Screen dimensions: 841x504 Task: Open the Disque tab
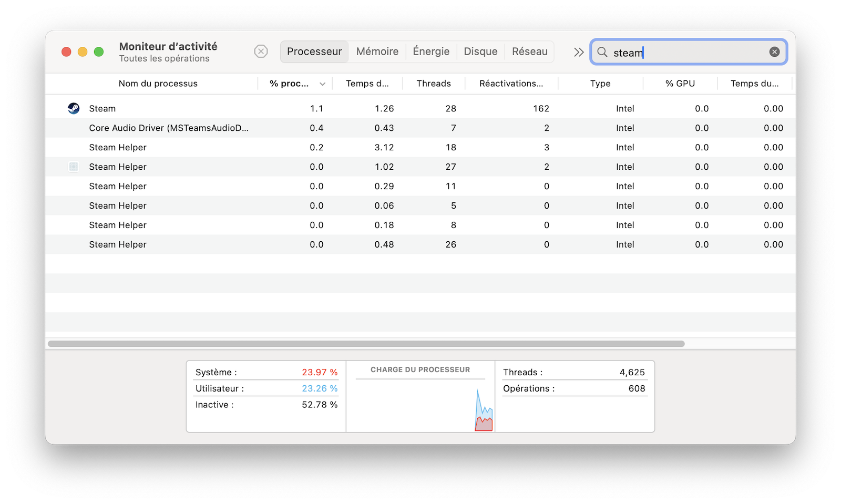(x=480, y=52)
